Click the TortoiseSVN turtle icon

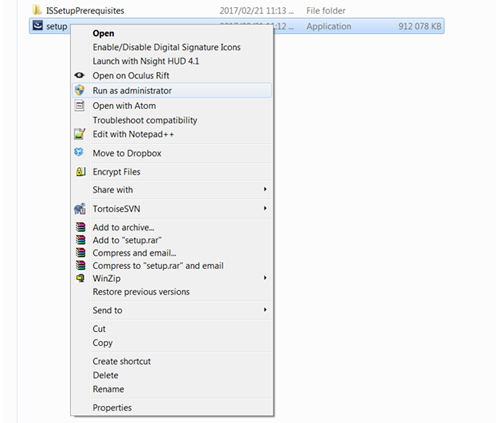[x=80, y=209]
